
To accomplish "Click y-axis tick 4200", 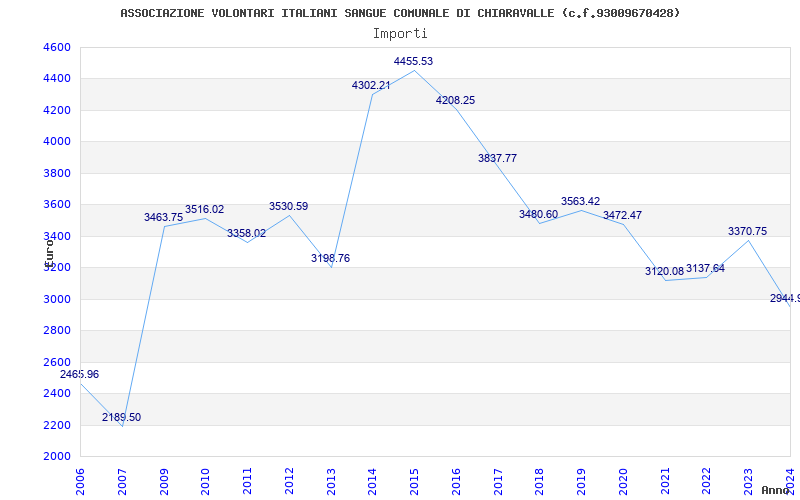I will coord(57,110).
